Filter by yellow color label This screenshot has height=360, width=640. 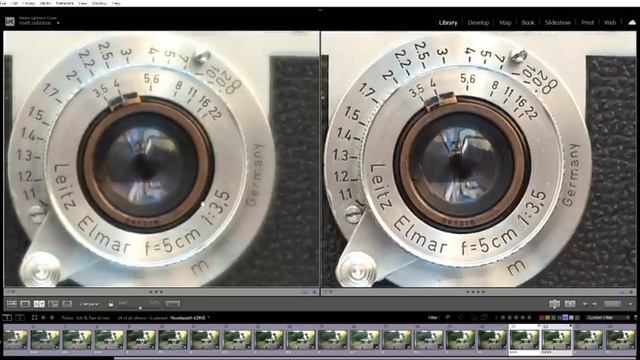547,318
